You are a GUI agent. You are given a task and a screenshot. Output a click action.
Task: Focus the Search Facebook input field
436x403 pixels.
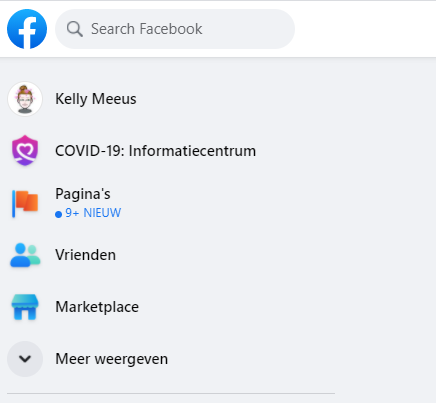(175, 29)
